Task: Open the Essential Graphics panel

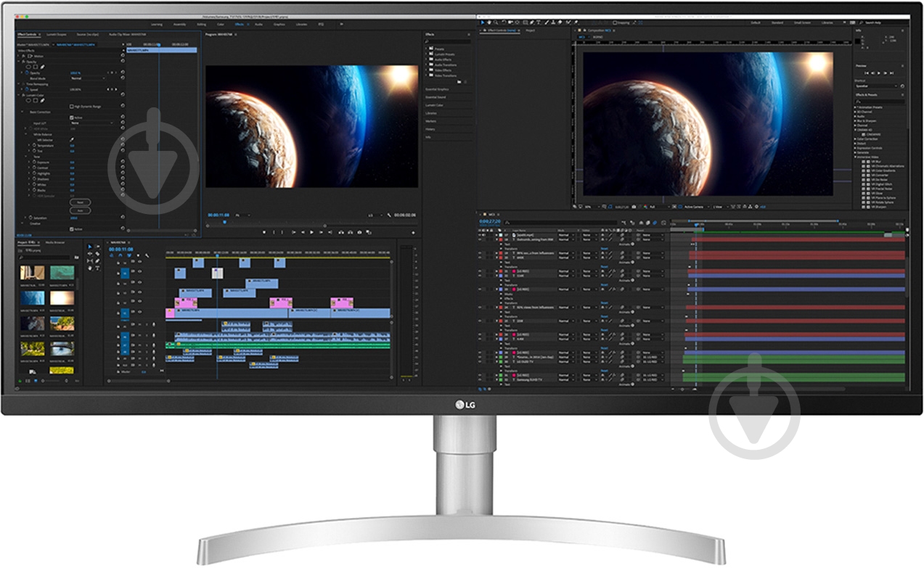Action: pyautogui.click(x=437, y=89)
